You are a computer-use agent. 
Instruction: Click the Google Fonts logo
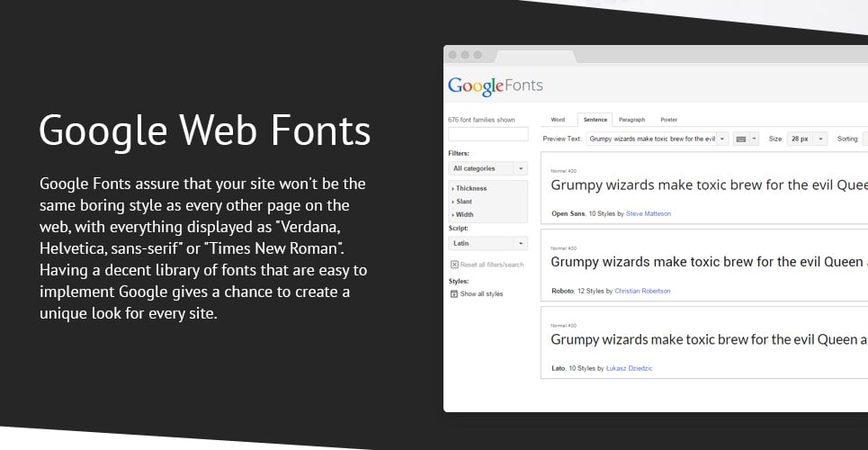tap(495, 86)
